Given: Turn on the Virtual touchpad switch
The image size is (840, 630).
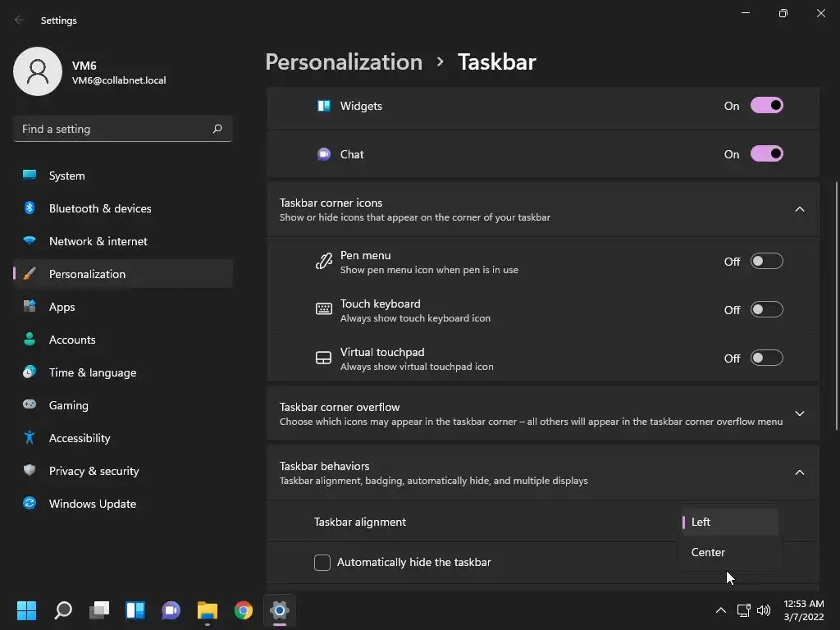Looking at the screenshot, I should pyautogui.click(x=767, y=358).
